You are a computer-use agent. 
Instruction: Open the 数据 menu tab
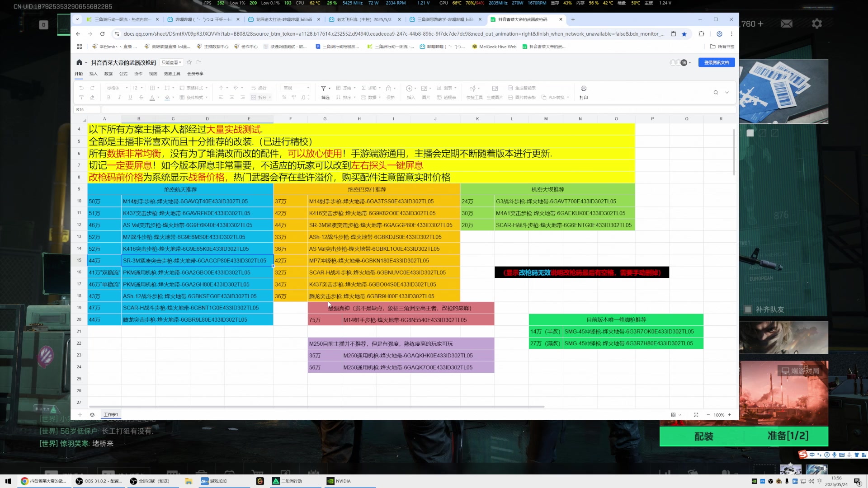tap(108, 74)
